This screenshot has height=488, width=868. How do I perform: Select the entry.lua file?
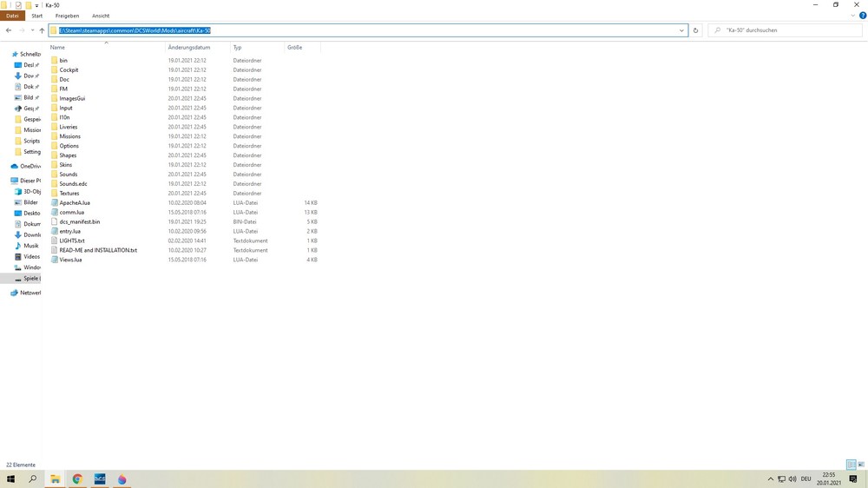coord(70,231)
